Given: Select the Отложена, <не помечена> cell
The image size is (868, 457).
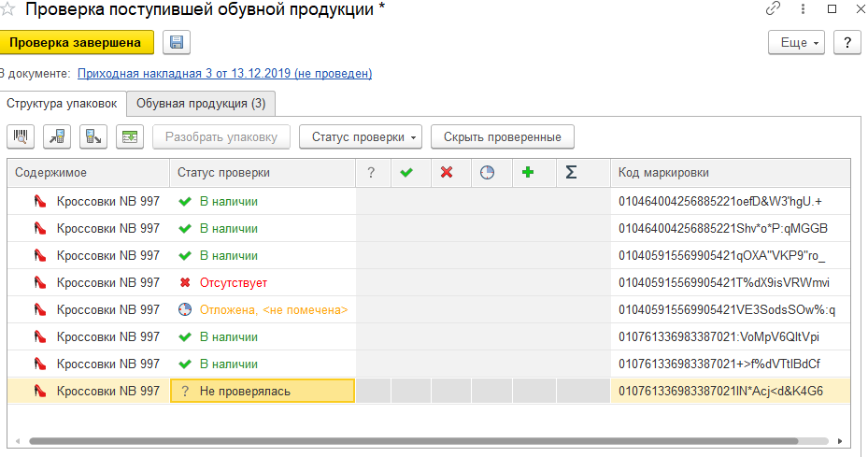Looking at the screenshot, I should coord(263,310).
